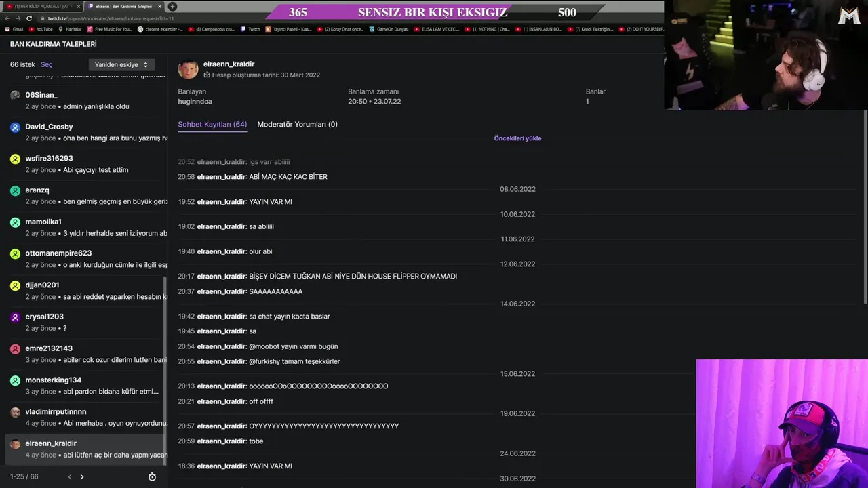868x488 pixels.
Task: Open 'chrome eklentiler' bookmark
Action: [160, 29]
